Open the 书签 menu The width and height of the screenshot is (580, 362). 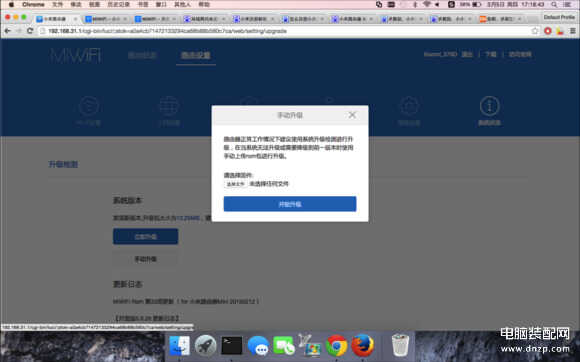coord(143,4)
